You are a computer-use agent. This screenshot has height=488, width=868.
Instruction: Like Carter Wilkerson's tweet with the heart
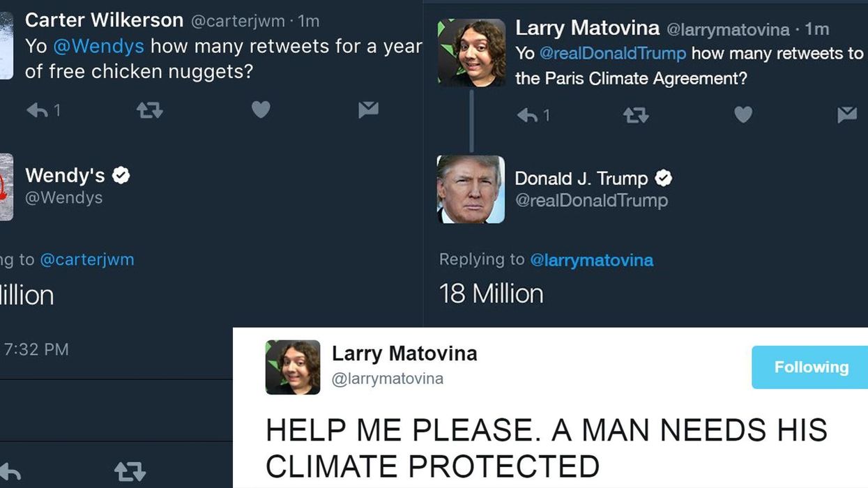[x=261, y=109]
